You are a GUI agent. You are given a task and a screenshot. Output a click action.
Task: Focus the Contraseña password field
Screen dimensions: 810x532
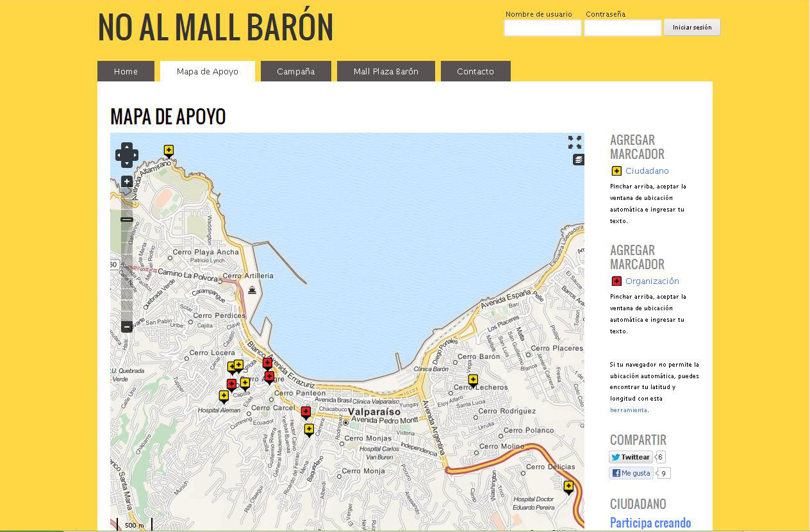point(622,28)
